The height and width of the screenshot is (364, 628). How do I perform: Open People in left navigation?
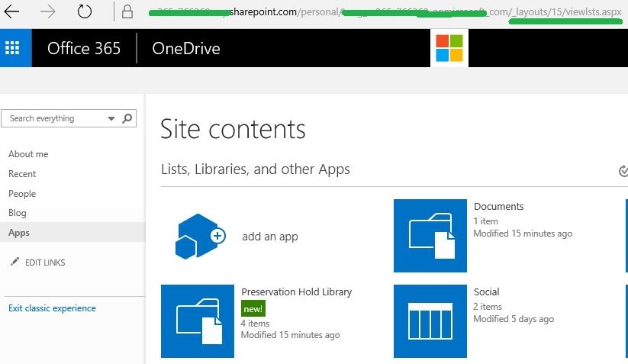pyautogui.click(x=22, y=193)
